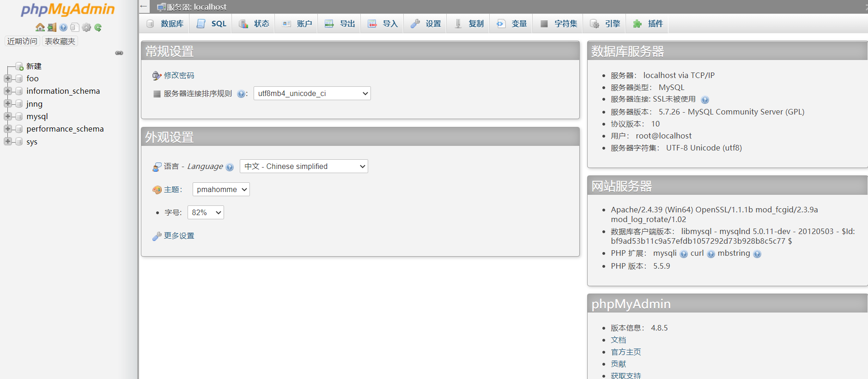Reload the navigation panel with green arrow
868x379 pixels.
(x=98, y=27)
